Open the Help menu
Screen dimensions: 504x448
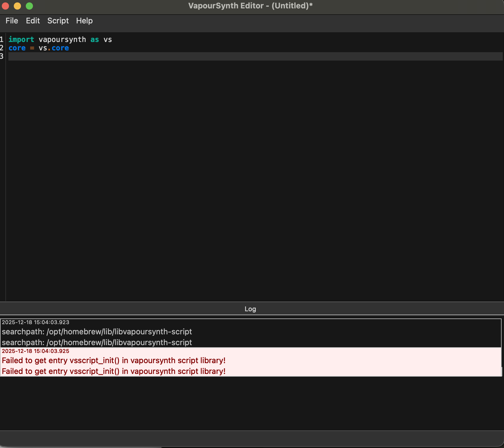pyautogui.click(x=84, y=21)
